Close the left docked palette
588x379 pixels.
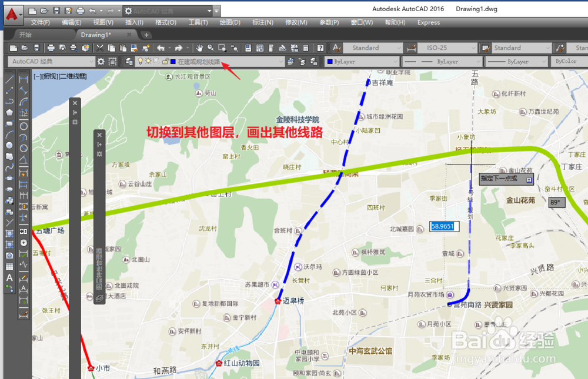[75, 103]
